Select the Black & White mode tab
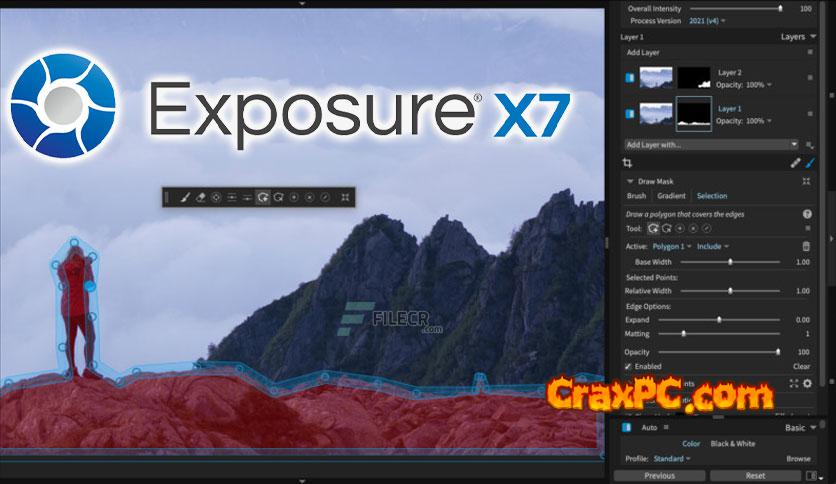Image resolution: width=836 pixels, height=484 pixels. point(733,443)
